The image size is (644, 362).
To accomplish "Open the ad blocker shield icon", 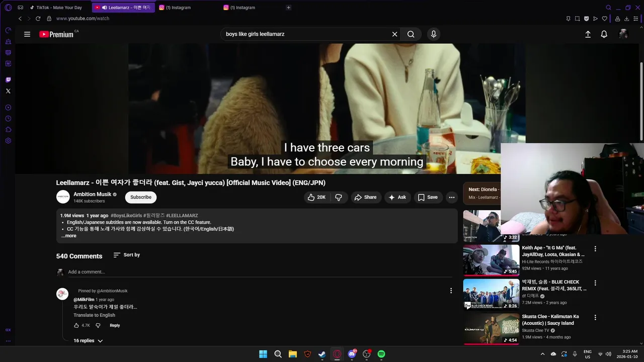I will 586,19.
